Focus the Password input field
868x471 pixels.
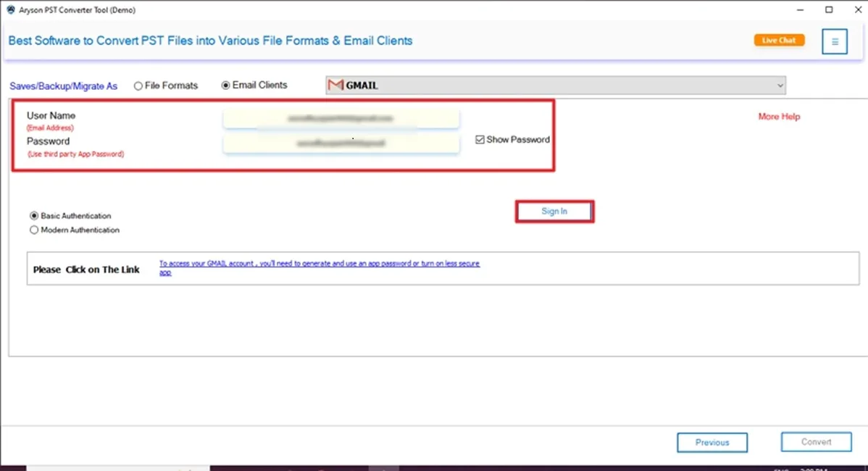[x=341, y=144]
